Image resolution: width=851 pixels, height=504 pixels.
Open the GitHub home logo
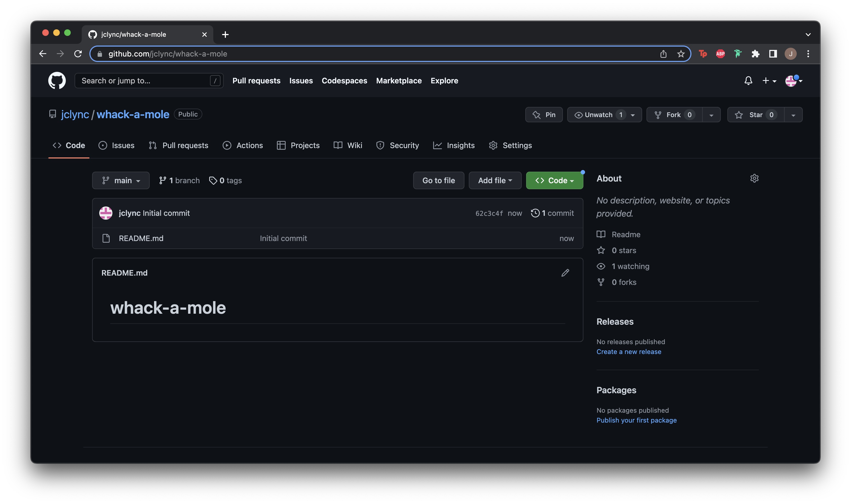[x=57, y=81]
